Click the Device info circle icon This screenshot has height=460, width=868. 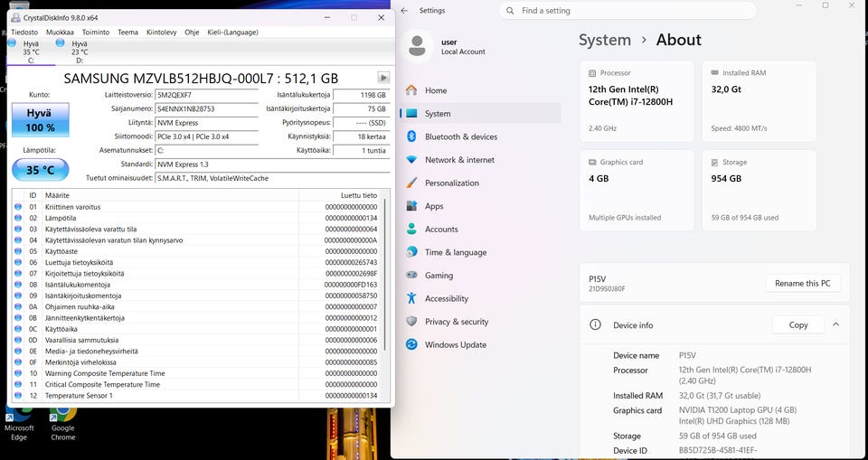coord(595,325)
